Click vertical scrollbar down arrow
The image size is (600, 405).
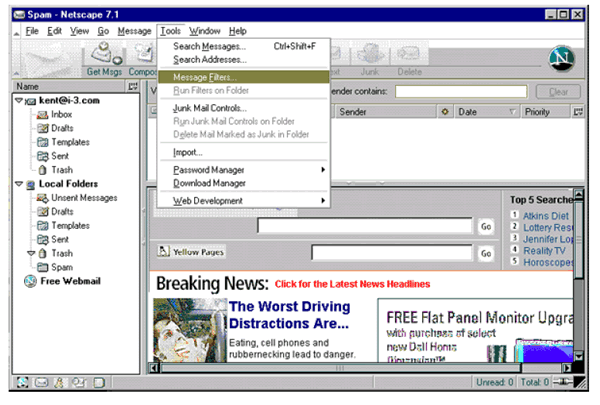579,356
